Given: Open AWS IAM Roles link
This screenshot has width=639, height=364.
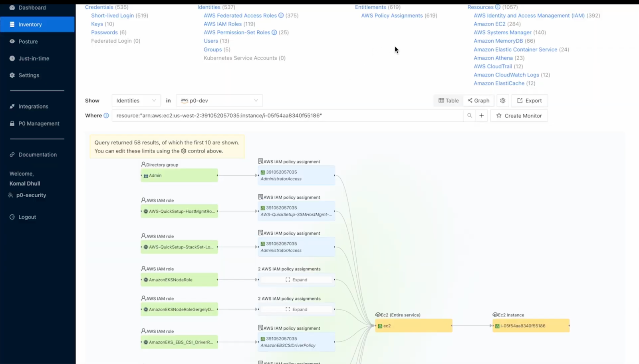Looking at the screenshot, I should (222, 24).
